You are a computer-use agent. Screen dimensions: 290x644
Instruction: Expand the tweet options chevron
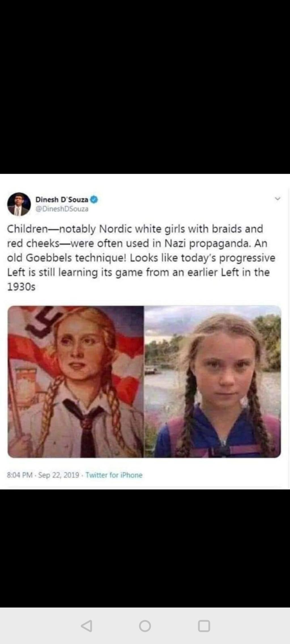(278, 199)
